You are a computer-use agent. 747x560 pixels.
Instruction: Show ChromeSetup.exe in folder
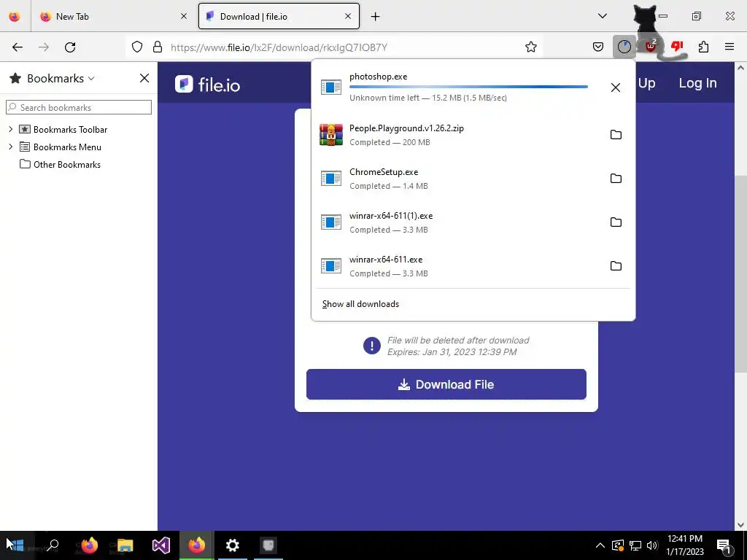point(616,179)
